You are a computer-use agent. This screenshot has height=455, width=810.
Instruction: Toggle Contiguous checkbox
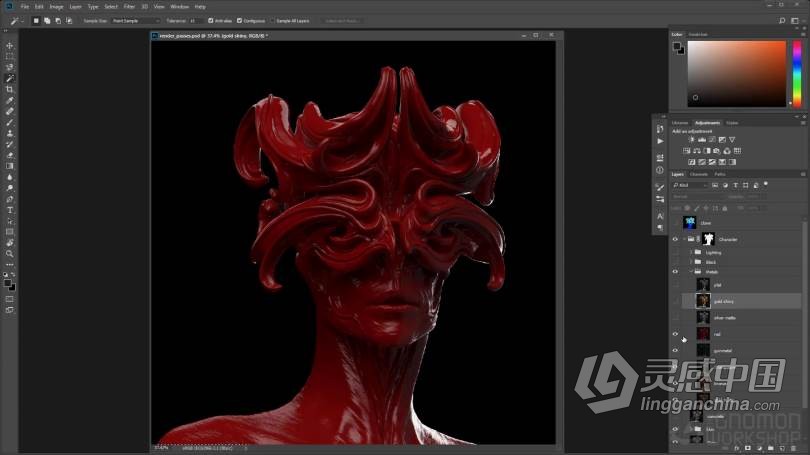(239, 21)
